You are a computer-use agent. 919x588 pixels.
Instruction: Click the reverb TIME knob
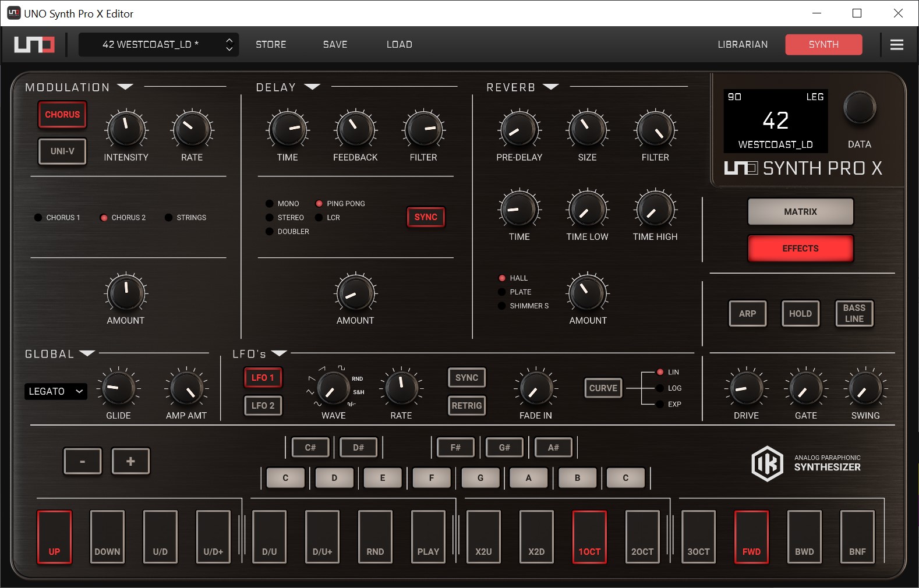[519, 209]
